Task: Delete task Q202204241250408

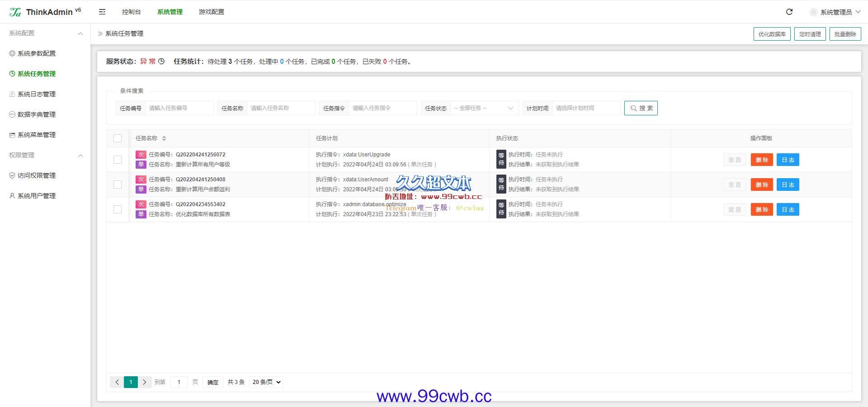Action: (x=762, y=185)
